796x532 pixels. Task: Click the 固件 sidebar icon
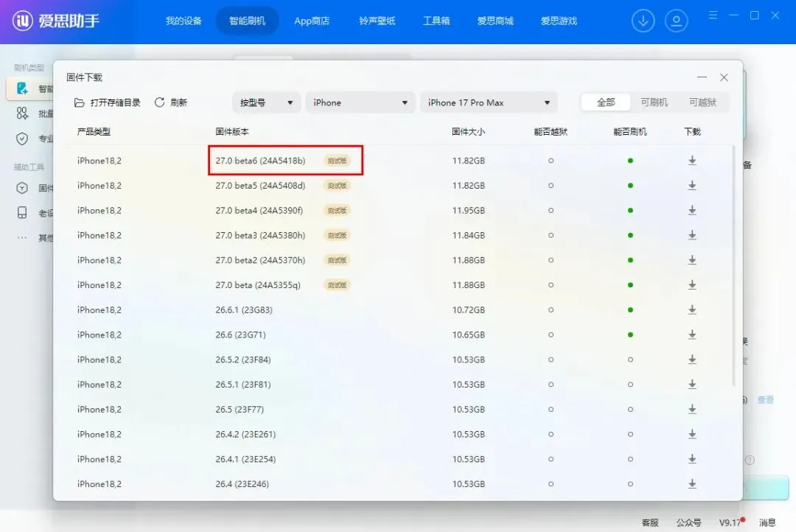pos(22,189)
